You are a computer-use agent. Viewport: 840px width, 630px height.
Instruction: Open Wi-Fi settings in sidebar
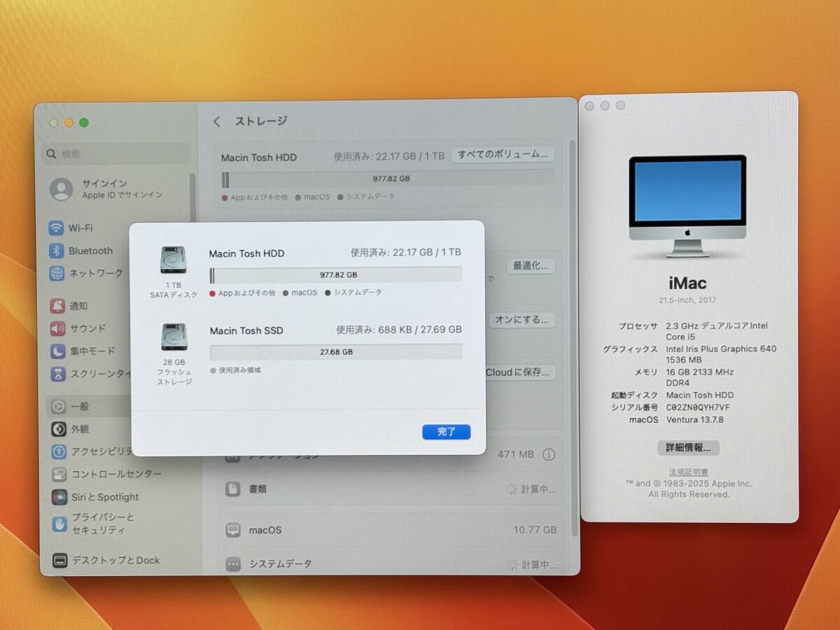tap(71, 228)
